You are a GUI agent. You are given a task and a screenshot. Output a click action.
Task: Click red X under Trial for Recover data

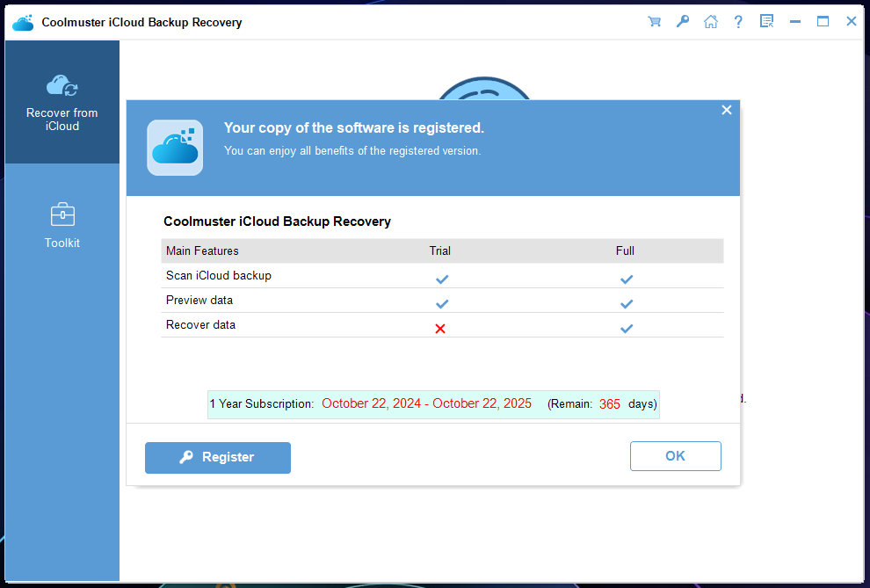440,328
